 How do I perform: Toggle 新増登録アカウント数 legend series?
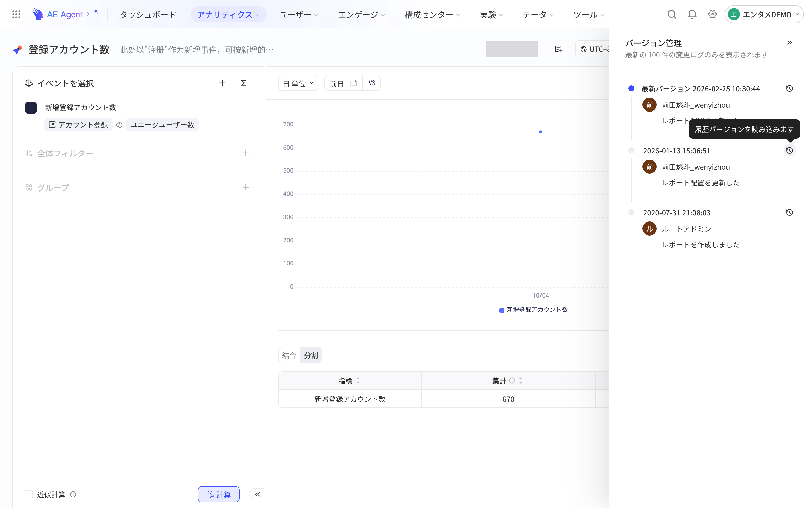coord(533,310)
